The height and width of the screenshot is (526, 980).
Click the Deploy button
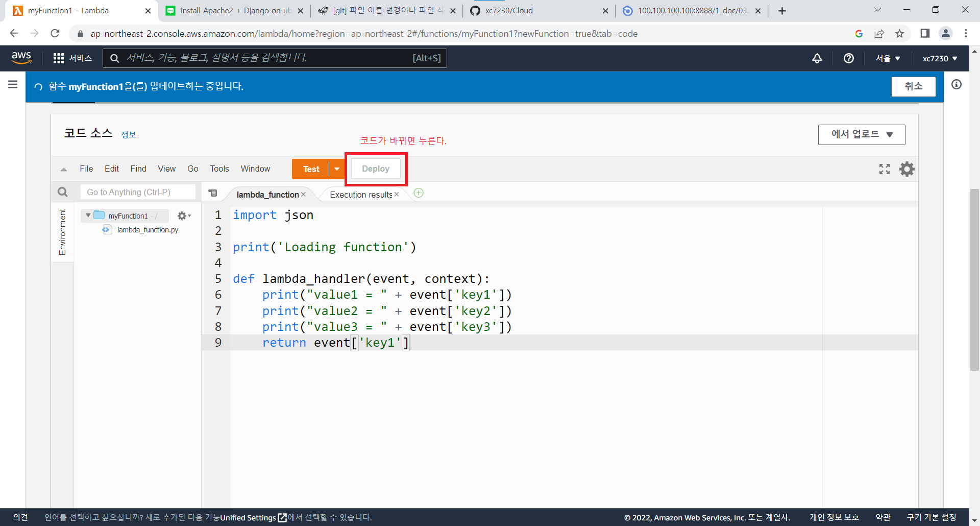point(376,169)
